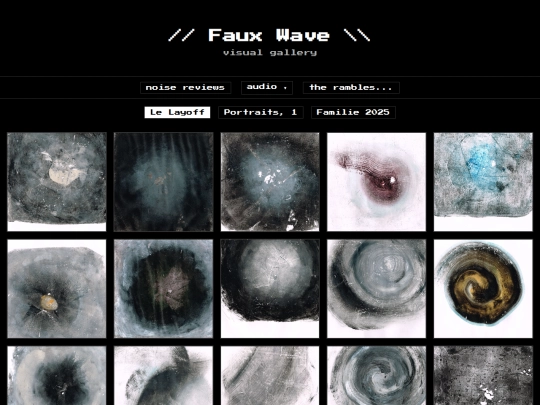The height and width of the screenshot is (405, 540).
Task: Open grey artwork with cream blob
Action: point(57,182)
